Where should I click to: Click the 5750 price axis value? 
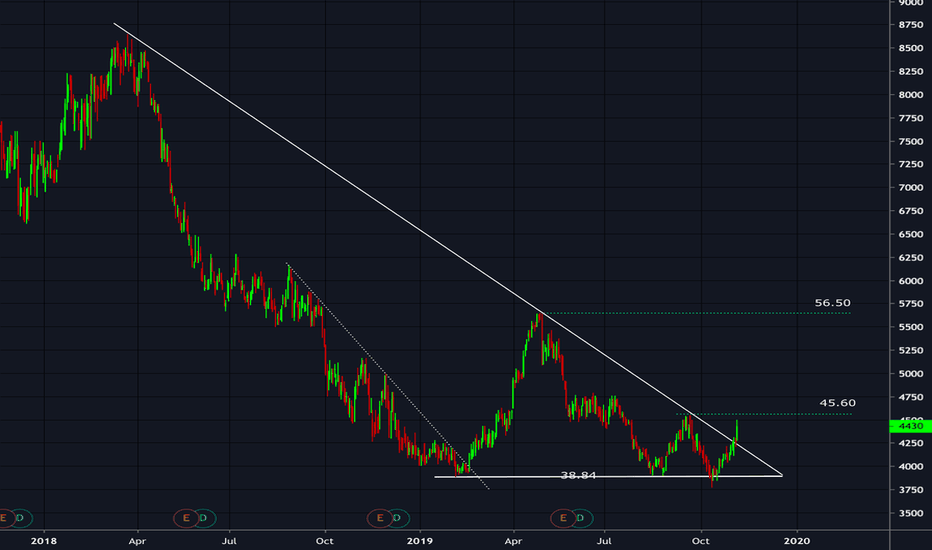911,304
